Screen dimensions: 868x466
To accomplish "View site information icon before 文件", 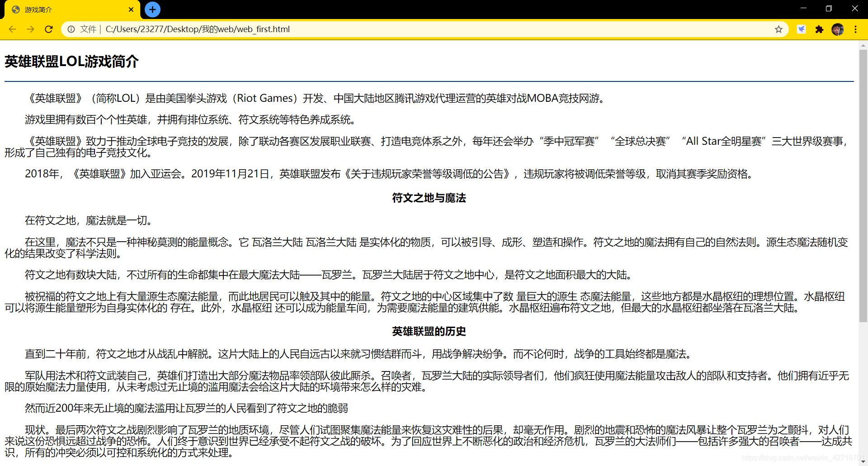I will pyautogui.click(x=71, y=29).
